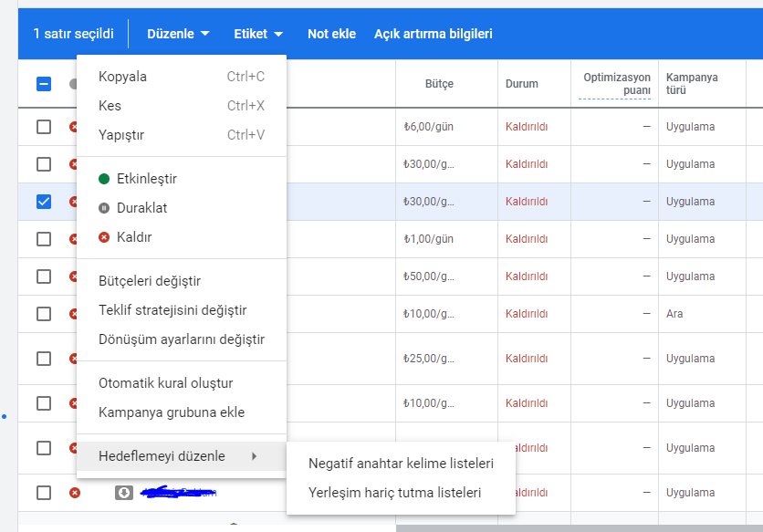Click the removed status icon in last row
Image resolution: width=763 pixels, height=532 pixels.
[x=75, y=493]
